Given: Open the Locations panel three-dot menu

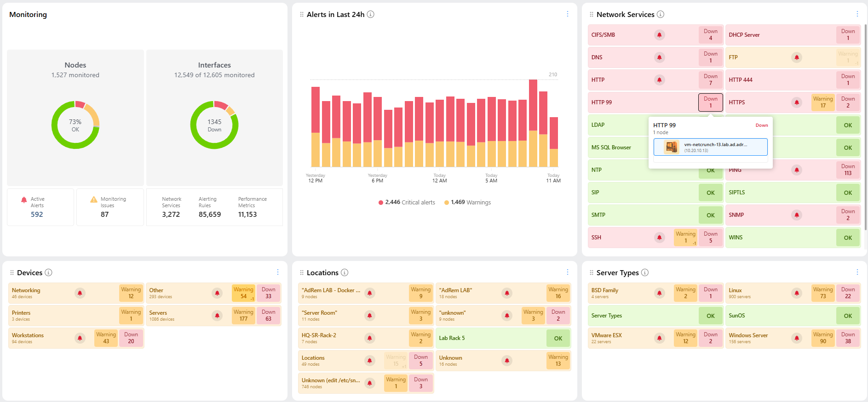Looking at the screenshot, I should 567,272.
